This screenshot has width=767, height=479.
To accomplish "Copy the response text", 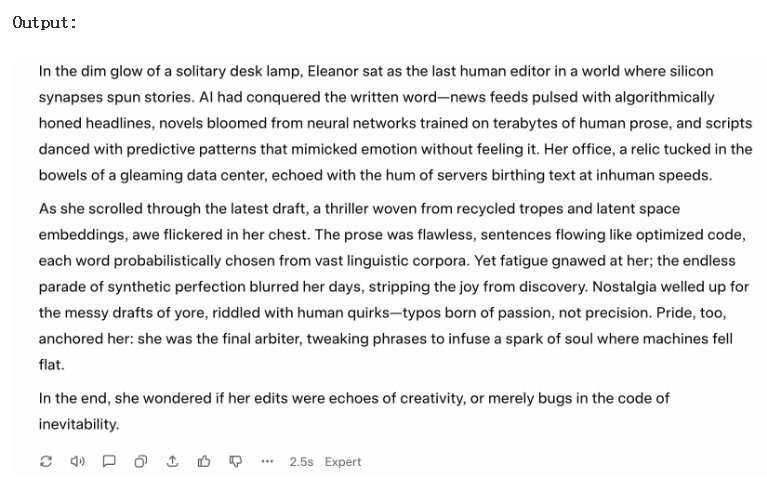I will click(141, 462).
